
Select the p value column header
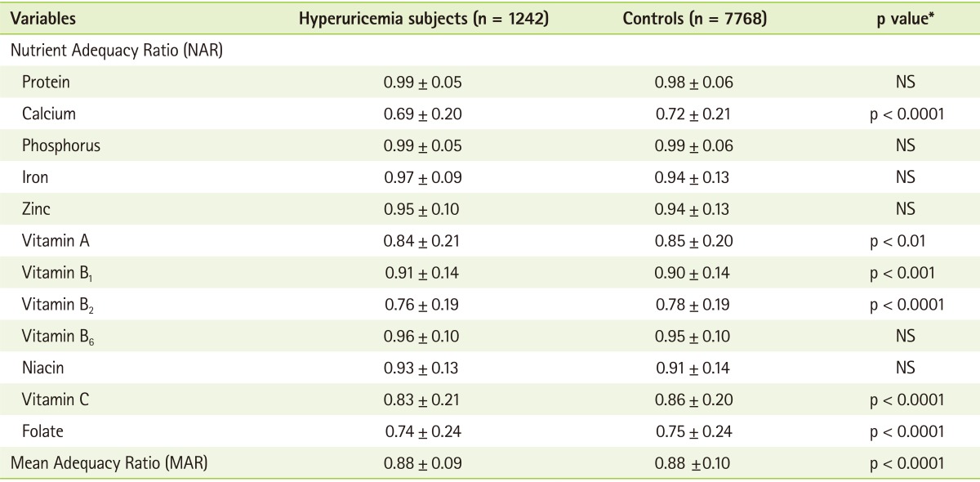[x=905, y=18]
